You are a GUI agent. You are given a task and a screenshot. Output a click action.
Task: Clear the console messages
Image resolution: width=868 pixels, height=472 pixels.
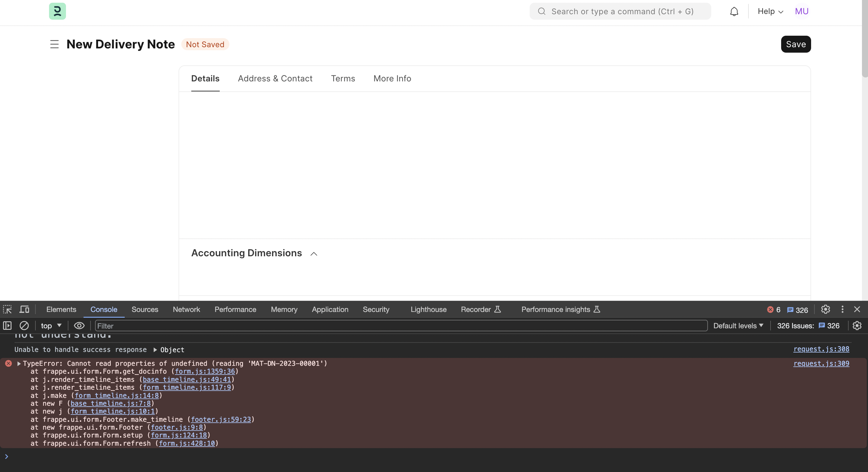[x=24, y=326]
